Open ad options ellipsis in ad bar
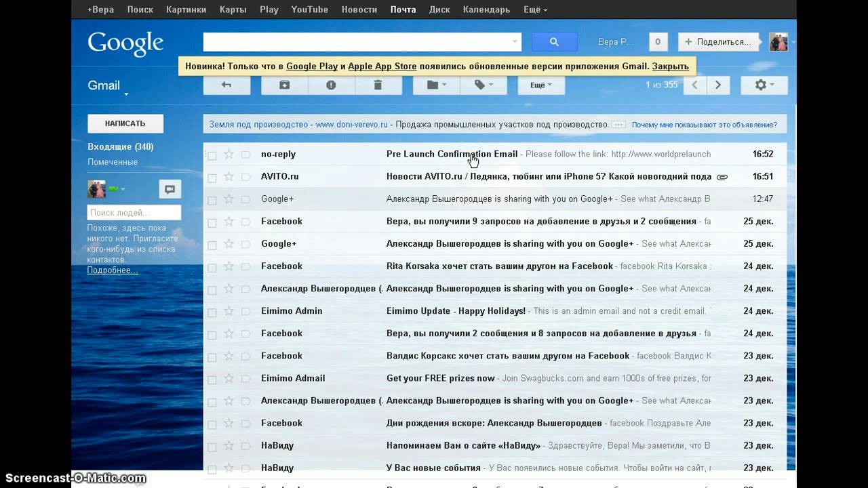 [x=618, y=125]
